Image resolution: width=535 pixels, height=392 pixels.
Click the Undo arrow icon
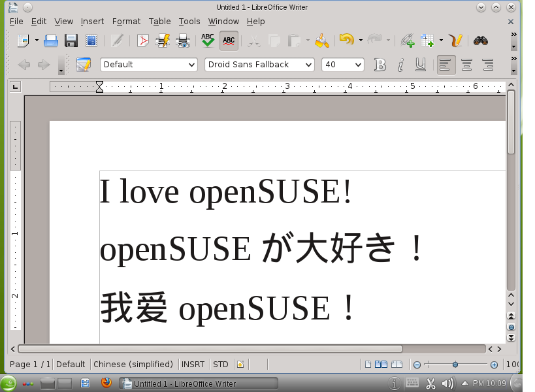(346, 41)
